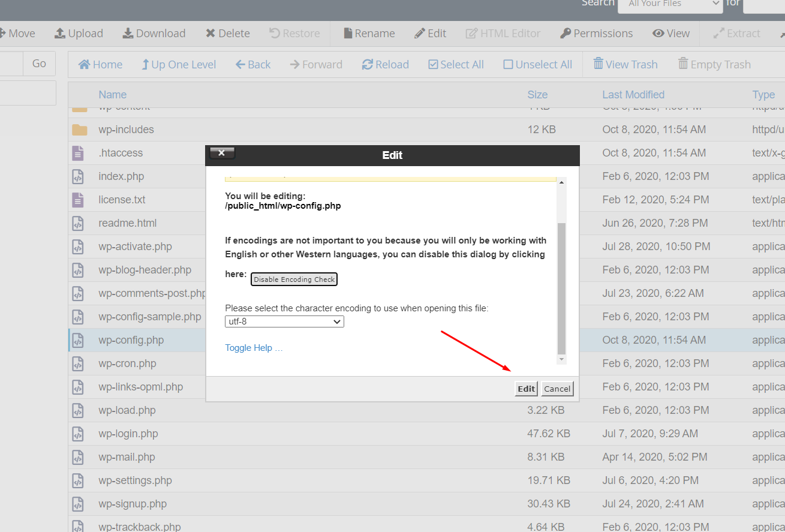Expand Toggle Help in the dialog
785x532 pixels.
[x=254, y=348]
